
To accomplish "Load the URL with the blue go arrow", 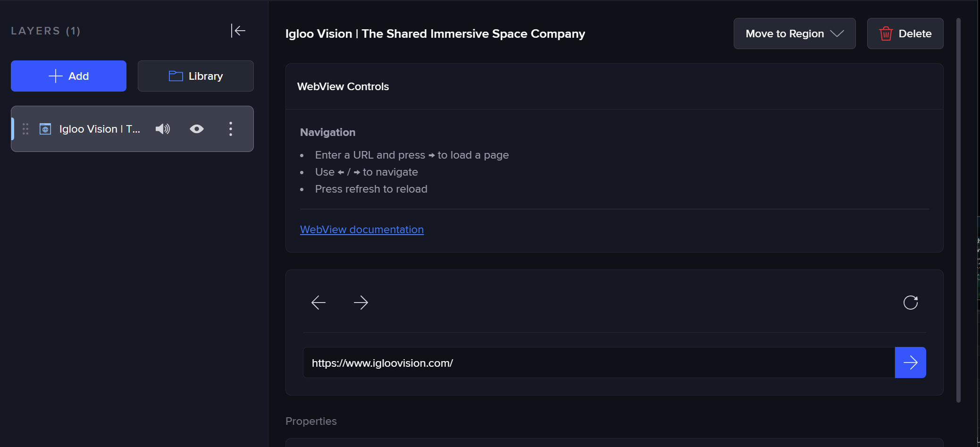I will pos(910,363).
